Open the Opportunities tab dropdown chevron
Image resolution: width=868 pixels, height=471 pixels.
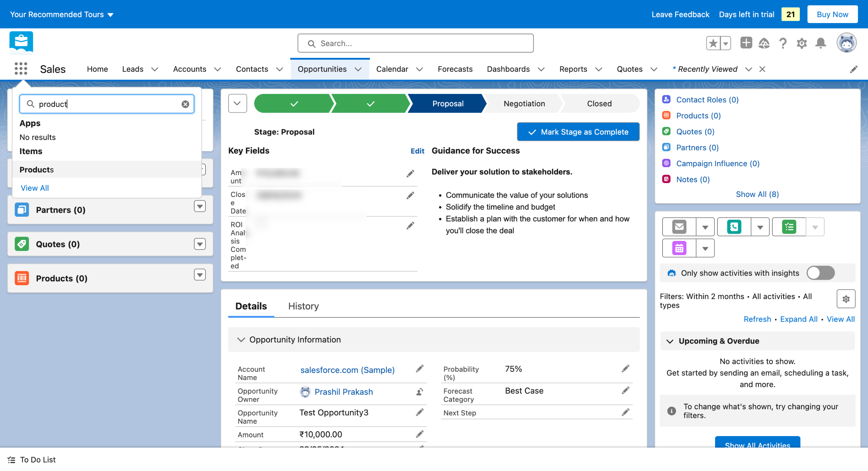pyautogui.click(x=358, y=69)
